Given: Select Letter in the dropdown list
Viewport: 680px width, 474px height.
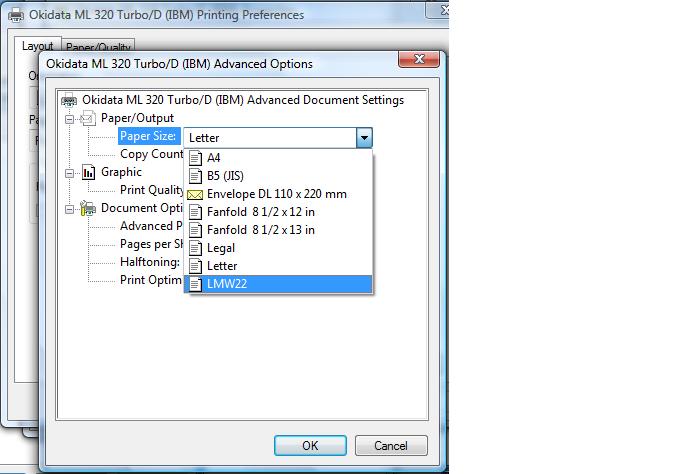Looking at the screenshot, I should pos(222,266).
